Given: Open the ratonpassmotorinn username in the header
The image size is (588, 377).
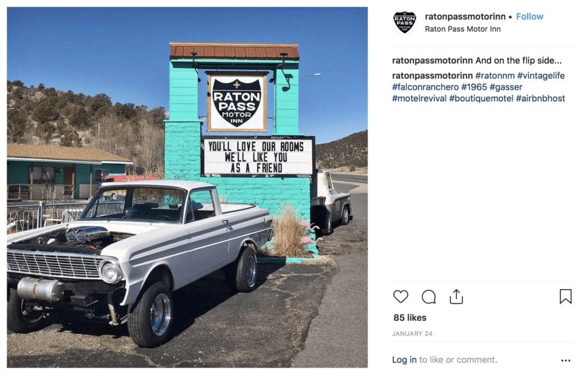Looking at the screenshot, I should pos(465,17).
